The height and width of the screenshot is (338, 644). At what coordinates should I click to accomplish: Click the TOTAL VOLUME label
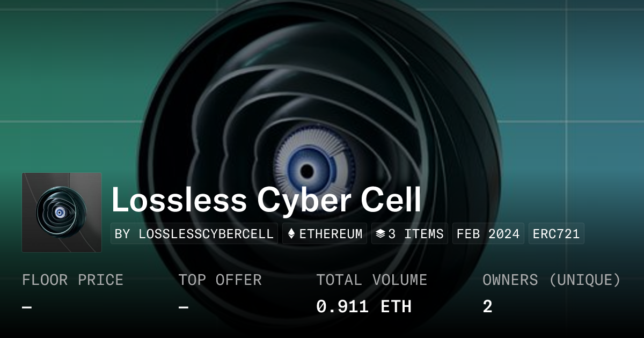(x=371, y=280)
